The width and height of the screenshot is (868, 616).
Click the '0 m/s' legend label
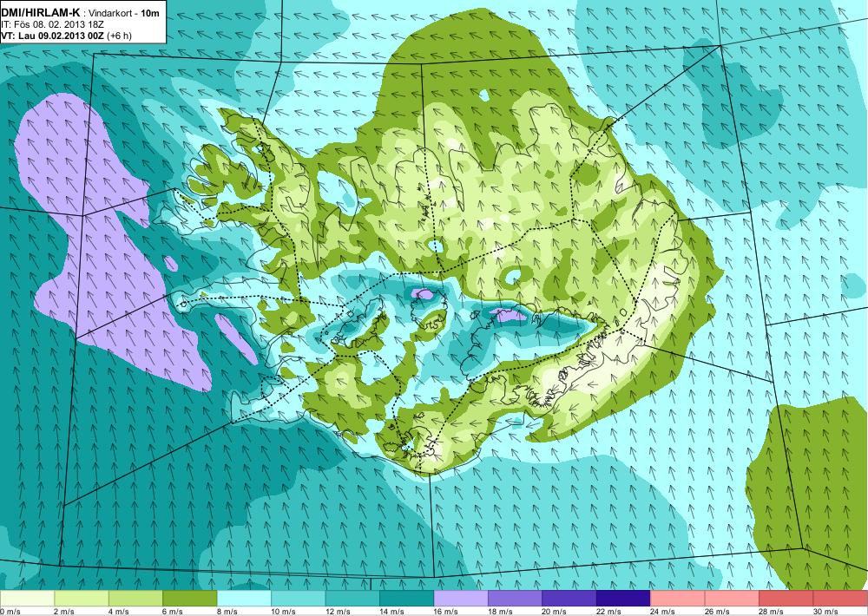(10, 612)
